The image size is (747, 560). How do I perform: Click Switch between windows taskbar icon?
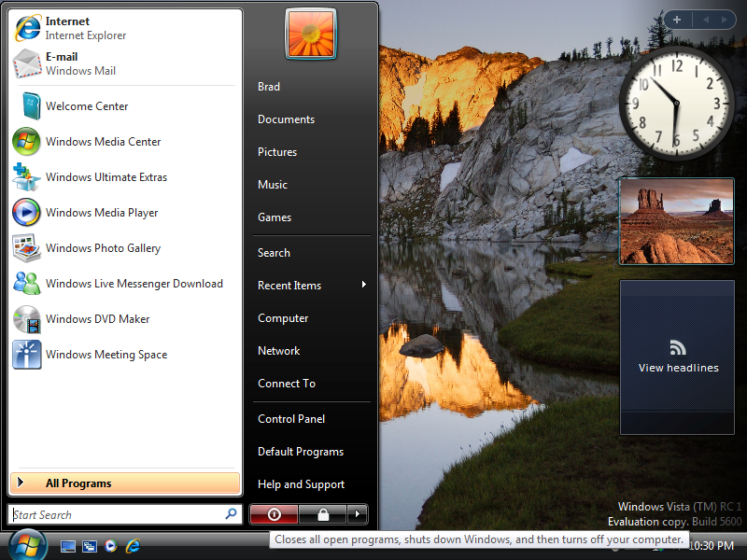(x=89, y=546)
